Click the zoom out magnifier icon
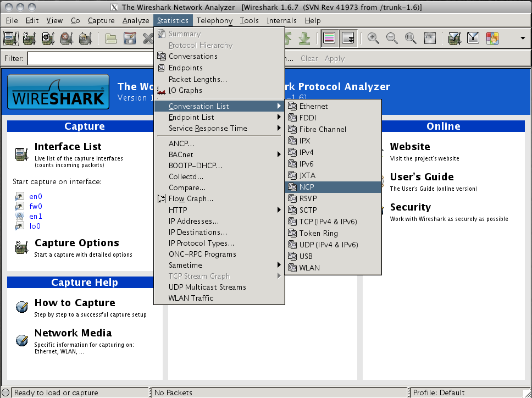 (x=392, y=38)
